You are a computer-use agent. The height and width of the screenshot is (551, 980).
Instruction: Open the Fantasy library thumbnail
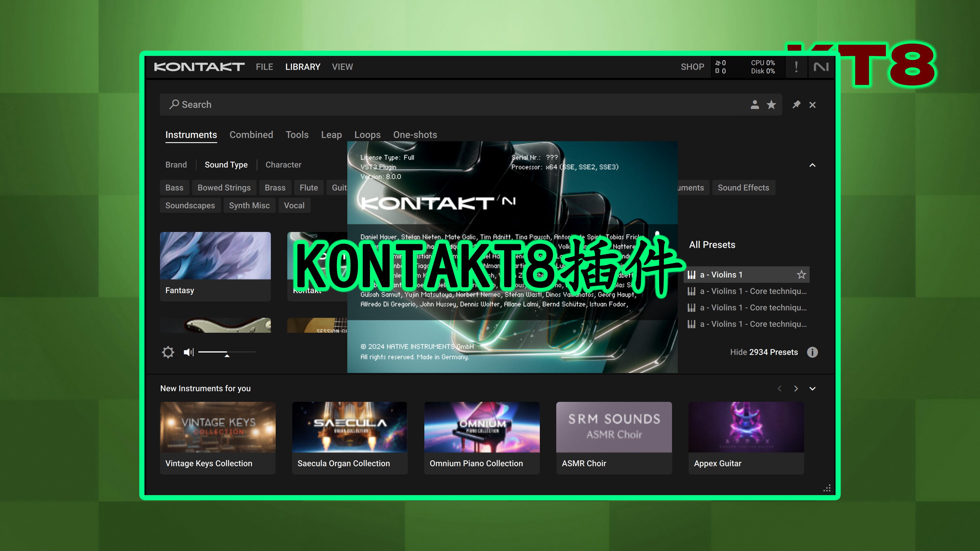(x=215, y=266)
